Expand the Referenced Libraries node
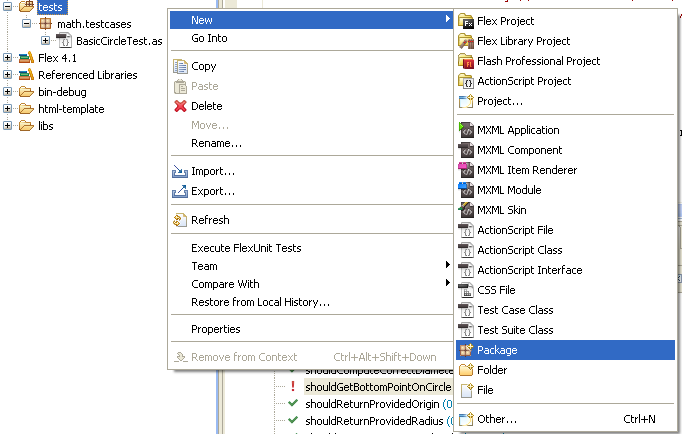682x434 pixels. [8, 75]
